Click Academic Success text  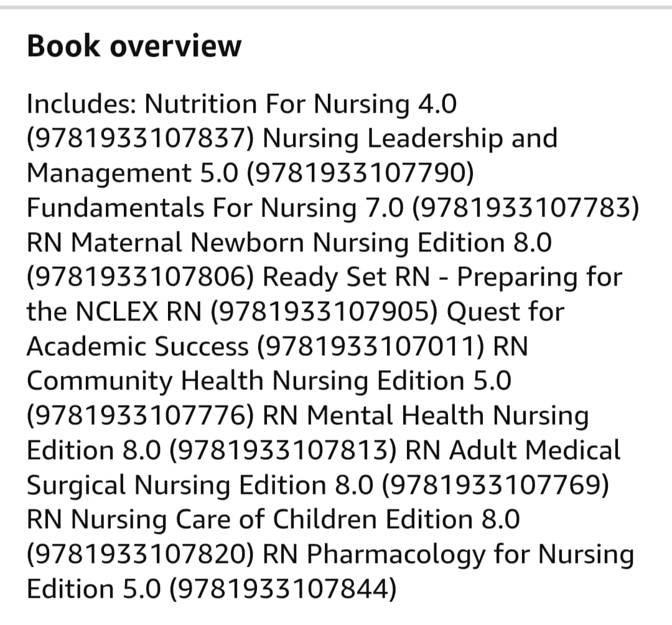138,346
